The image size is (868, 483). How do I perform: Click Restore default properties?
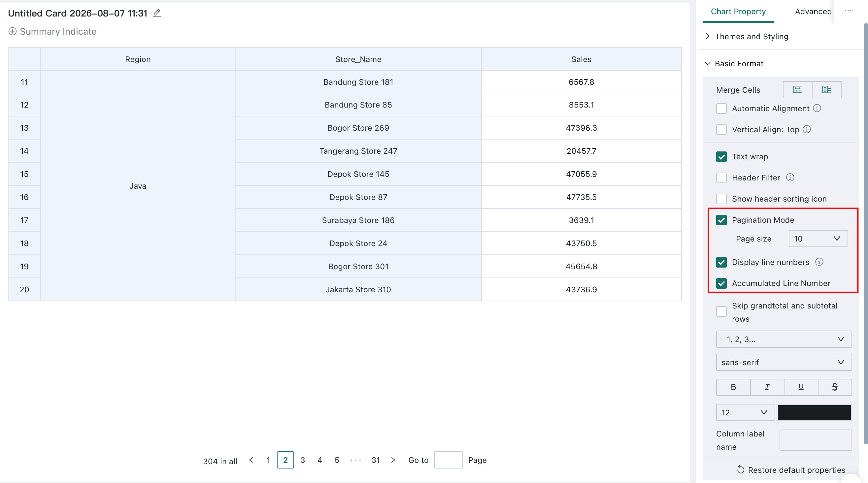click(x=791, y=470)
